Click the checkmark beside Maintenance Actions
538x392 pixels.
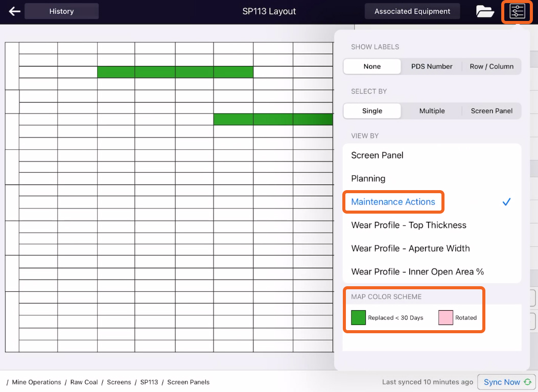pos(506,202)
